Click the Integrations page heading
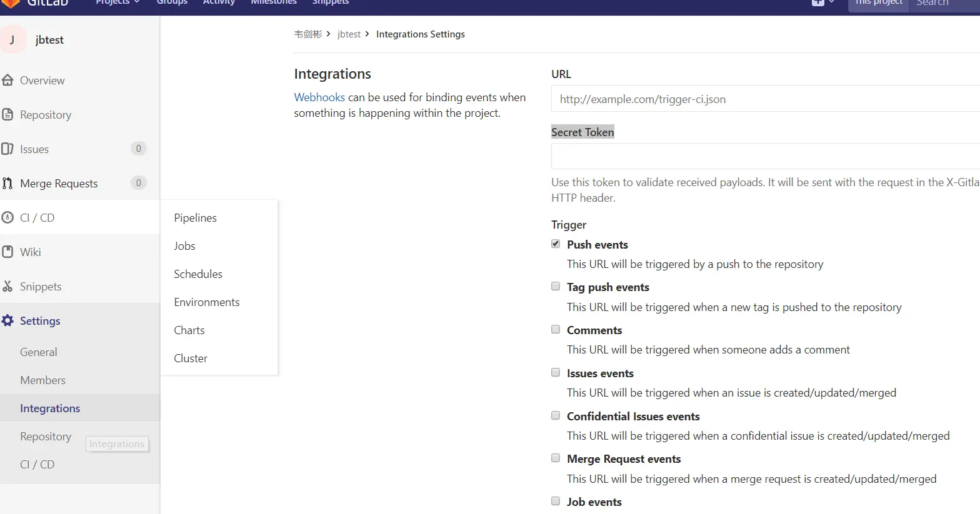This screenshot has height=514, width=980. (332, 74)
